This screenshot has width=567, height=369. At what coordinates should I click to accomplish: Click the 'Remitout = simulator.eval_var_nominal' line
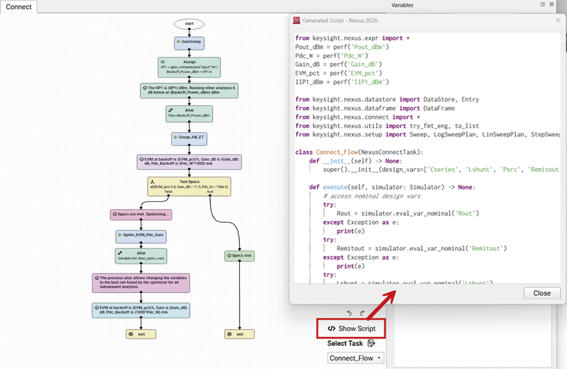(x=422, y=249)
